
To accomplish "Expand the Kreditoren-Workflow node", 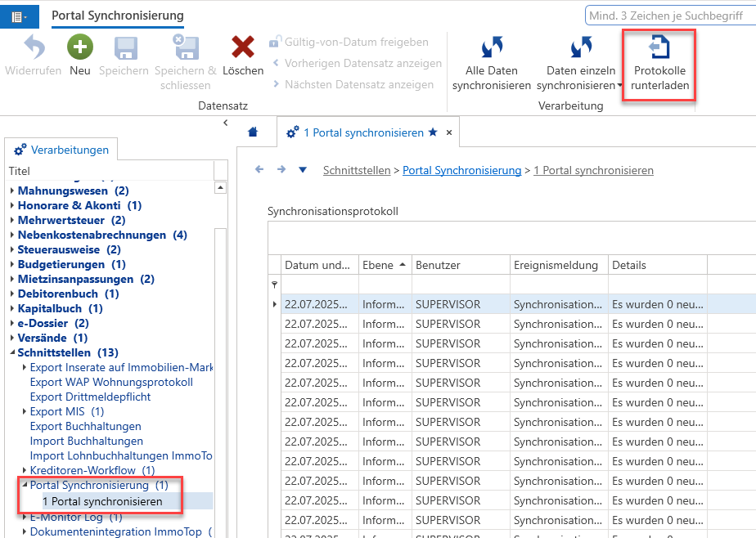I will 24,470.
